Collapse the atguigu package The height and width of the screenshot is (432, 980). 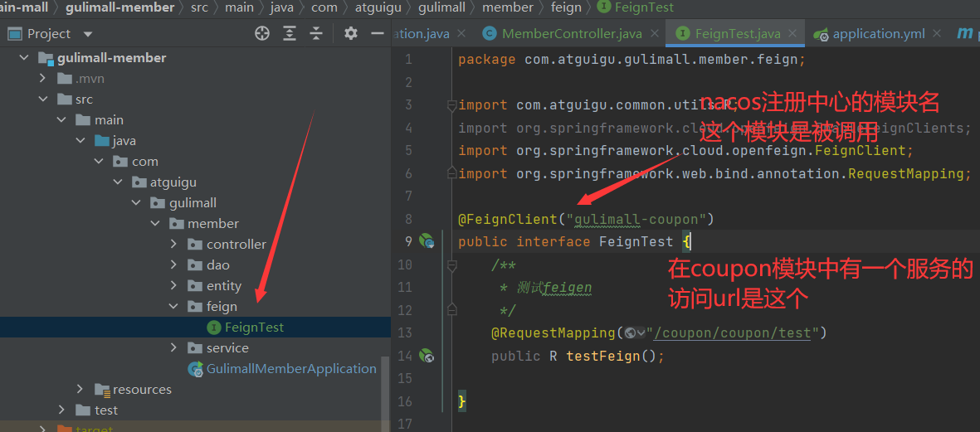[118, 182]
